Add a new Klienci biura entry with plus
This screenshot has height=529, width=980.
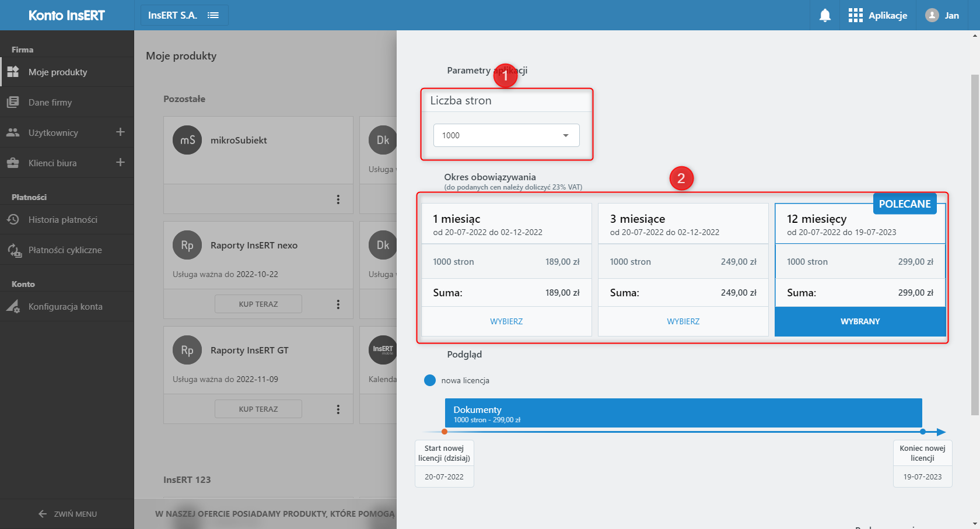point(120,162)
